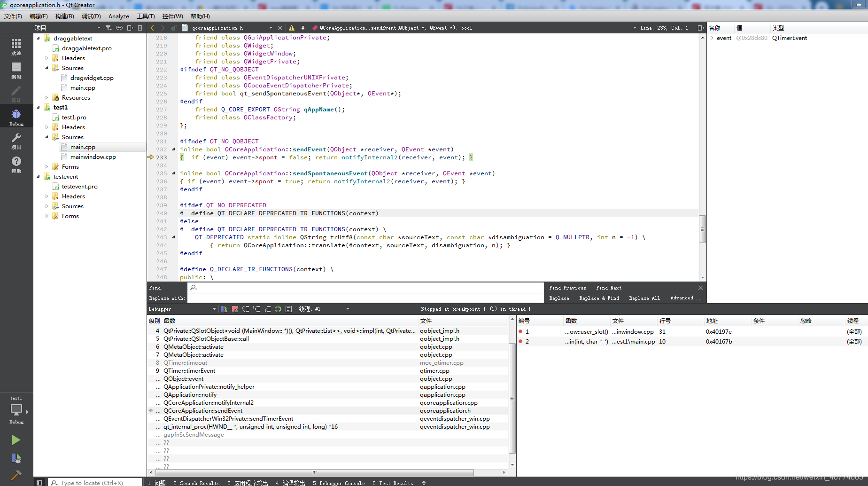Open Projects mode wrench icon
Image resolution: width=868 pixels, height=486 pixels.
[x=16, y=141]
